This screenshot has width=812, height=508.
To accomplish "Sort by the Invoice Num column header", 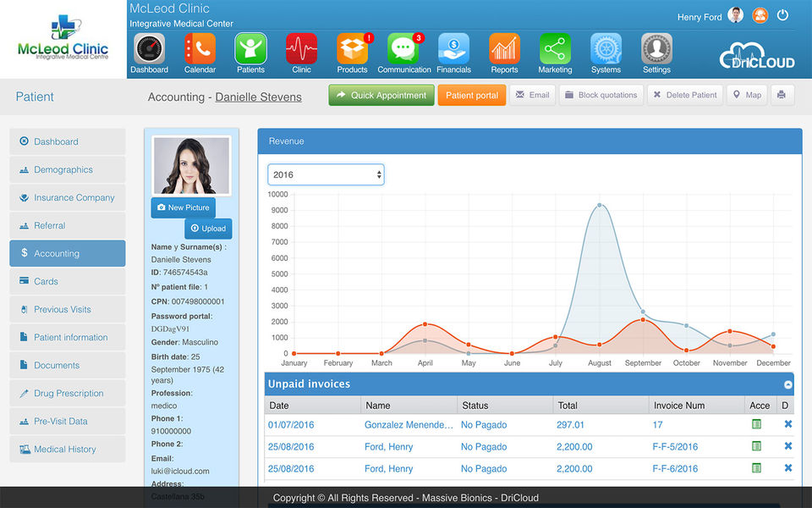I will coord(696,406).
